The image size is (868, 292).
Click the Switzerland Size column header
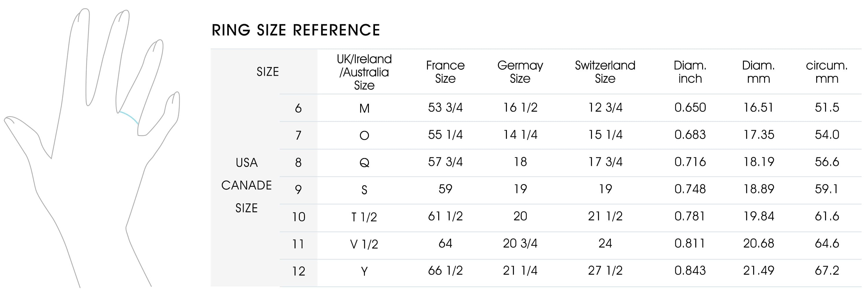pos(605,72)
